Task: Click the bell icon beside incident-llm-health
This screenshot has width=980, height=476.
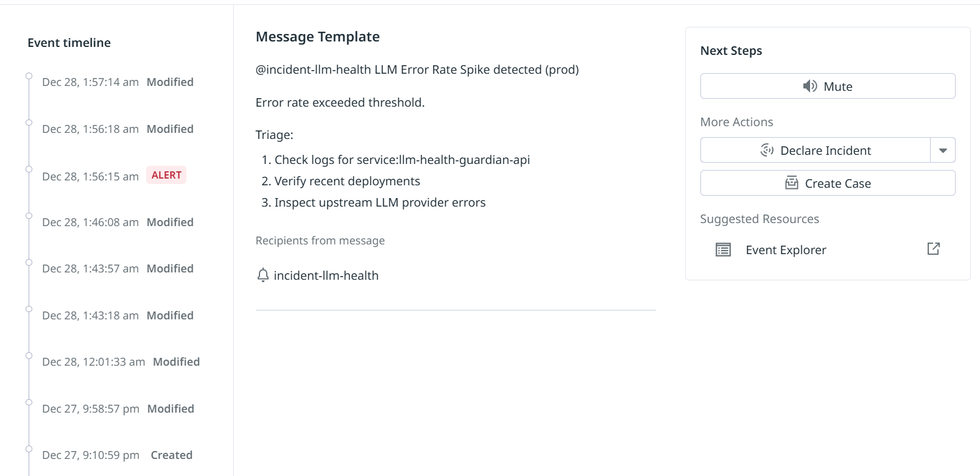Action: [263, 275]
